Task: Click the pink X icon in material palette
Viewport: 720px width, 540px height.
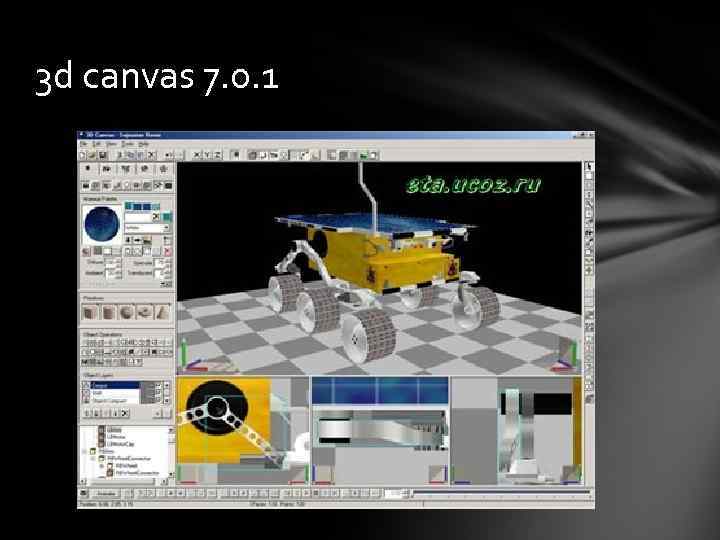Action: point(168,251)
